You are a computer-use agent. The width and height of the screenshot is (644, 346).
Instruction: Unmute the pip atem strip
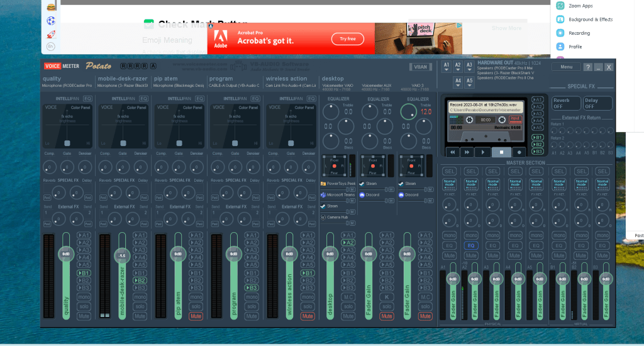pos(196,316)
